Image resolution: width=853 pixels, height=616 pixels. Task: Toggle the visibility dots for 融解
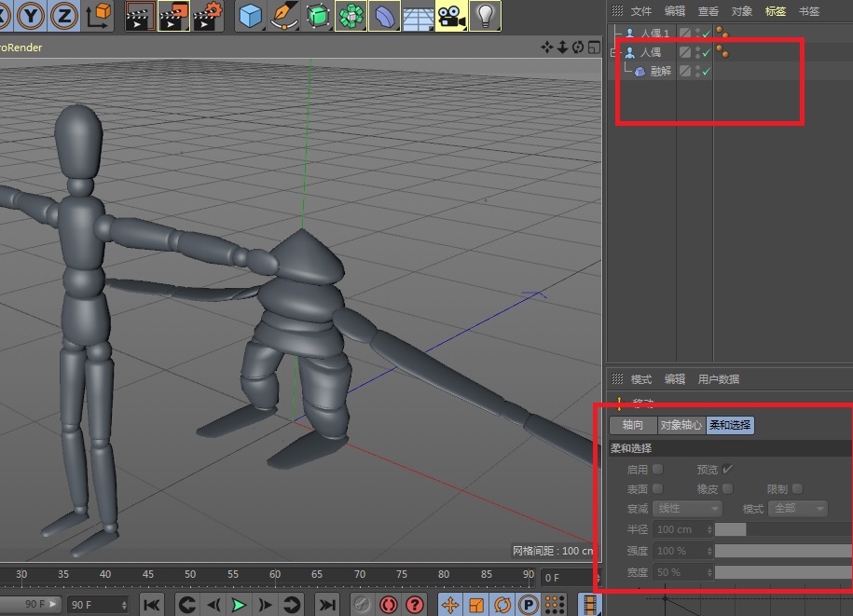pos(697,71)
